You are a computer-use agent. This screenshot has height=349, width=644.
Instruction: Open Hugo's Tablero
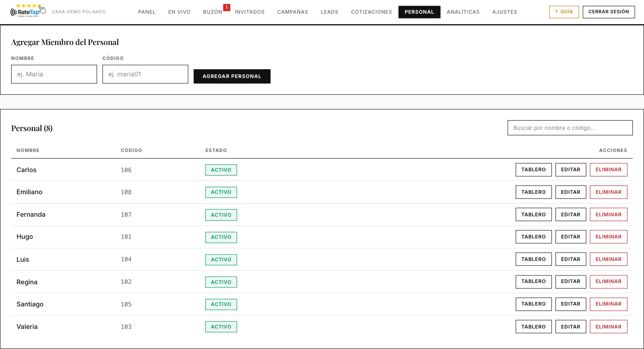click(533, 237)
